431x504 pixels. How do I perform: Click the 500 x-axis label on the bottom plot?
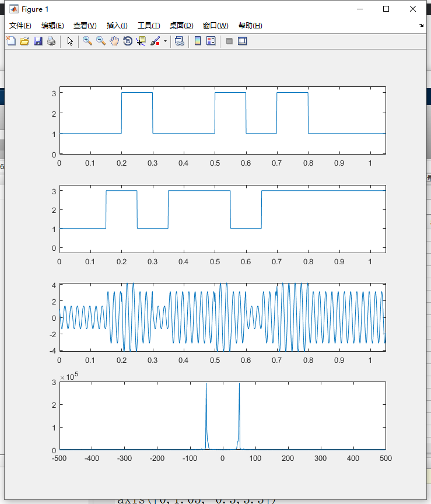(x=386, y=459)
